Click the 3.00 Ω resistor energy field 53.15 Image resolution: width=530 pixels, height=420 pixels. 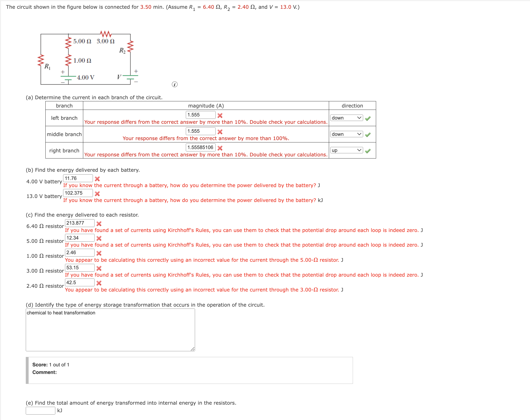click(80, 268)
